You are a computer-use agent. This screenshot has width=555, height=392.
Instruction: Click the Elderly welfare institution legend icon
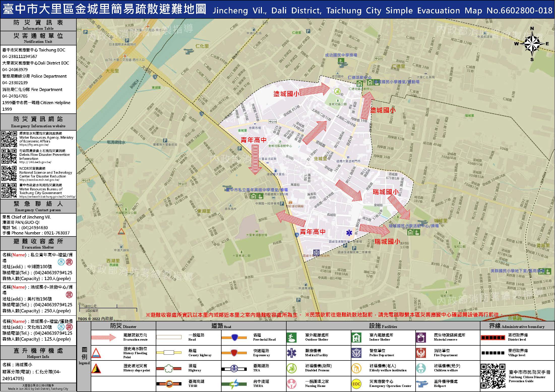[x=356, y=368]
